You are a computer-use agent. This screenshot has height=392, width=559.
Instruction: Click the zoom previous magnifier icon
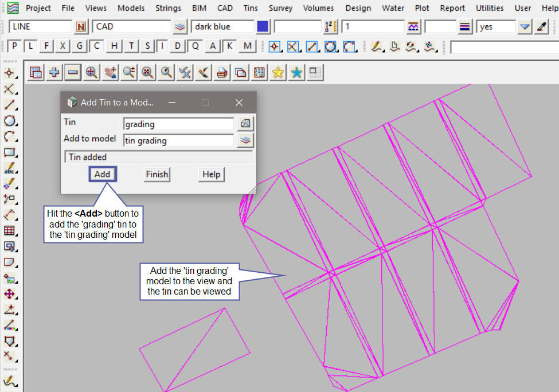(166, 72)
